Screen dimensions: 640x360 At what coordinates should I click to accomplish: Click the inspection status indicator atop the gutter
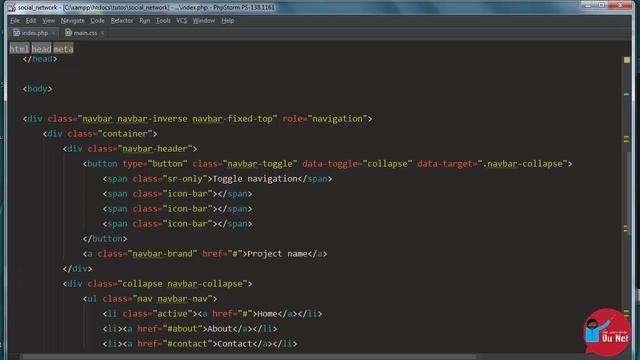click(627, 60)
